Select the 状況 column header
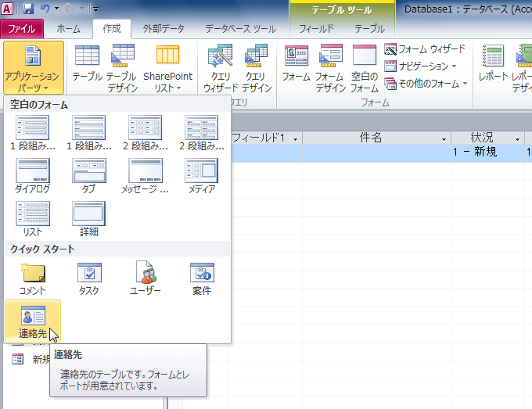Image resolution: width=532 pixels, height=409 pixels. tap(487, 138)
